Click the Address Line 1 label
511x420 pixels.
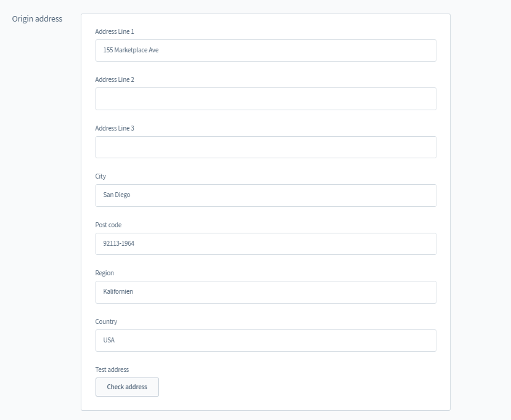[115, 31]
